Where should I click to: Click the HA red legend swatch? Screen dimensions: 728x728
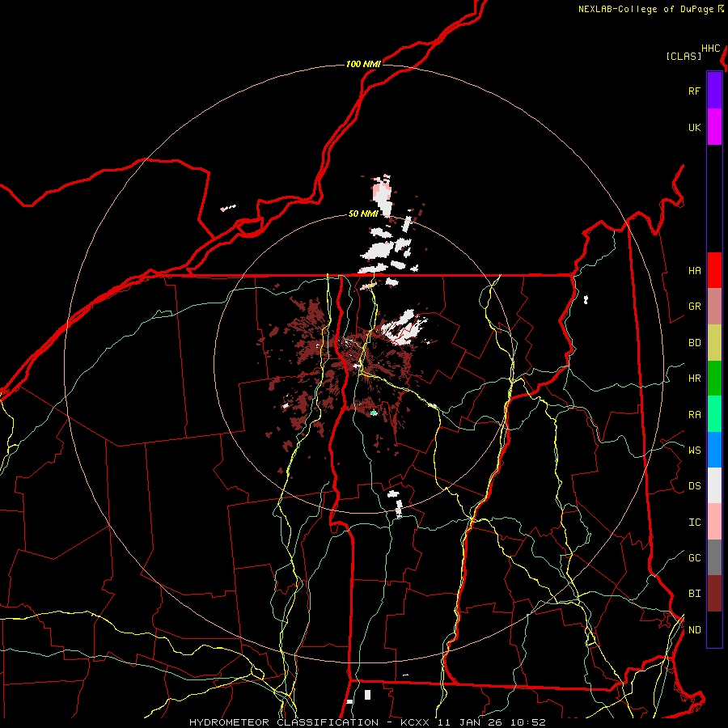point(714,270)
